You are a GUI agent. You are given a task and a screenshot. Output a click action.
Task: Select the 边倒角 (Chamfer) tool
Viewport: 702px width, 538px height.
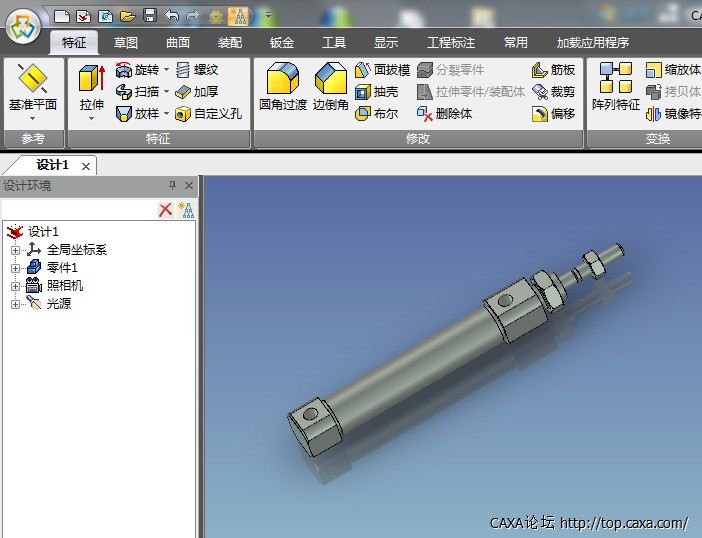330,86
